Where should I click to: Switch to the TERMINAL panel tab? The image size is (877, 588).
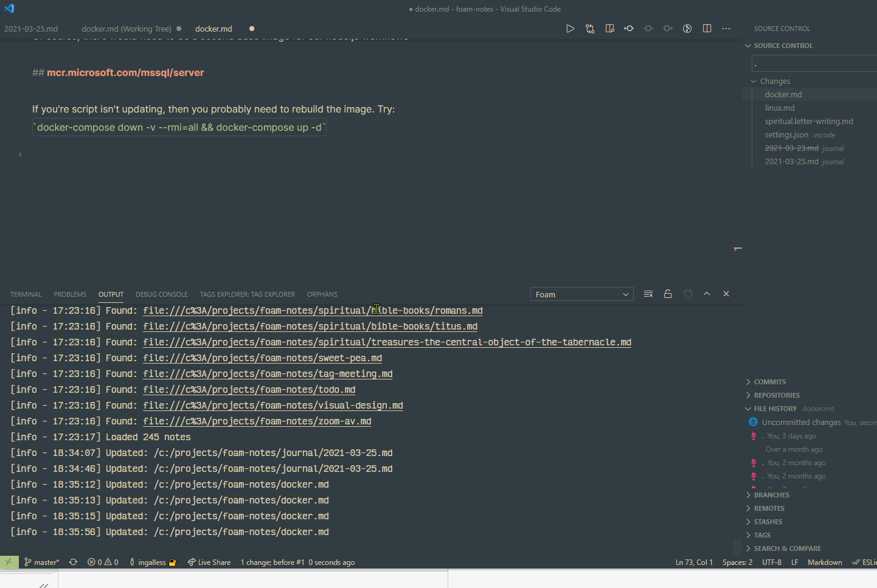point(26,294)
